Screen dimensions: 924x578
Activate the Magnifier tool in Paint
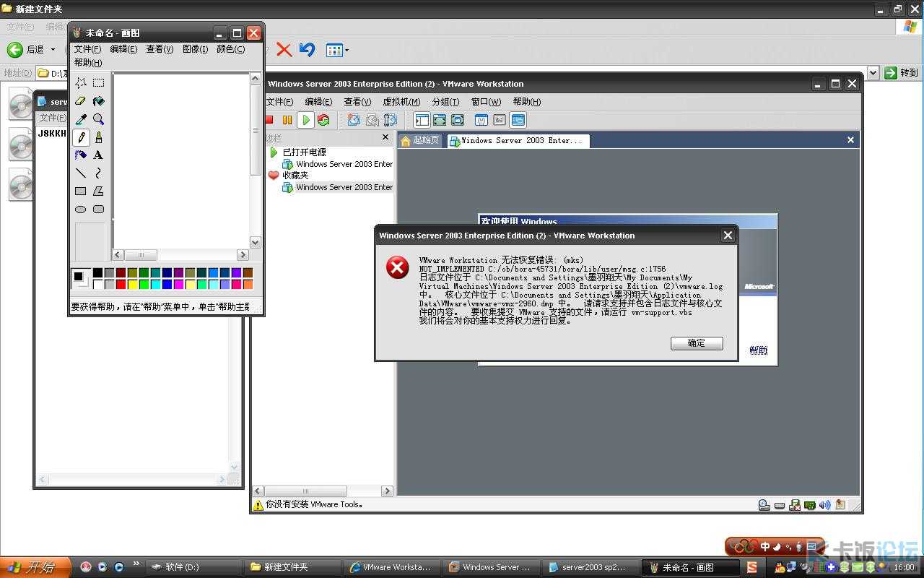click(99, 119)
